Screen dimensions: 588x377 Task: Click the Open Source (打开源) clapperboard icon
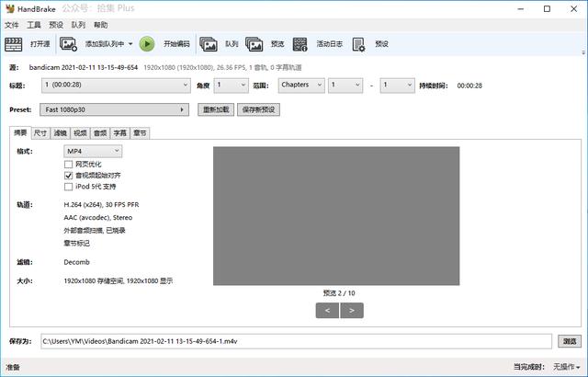tap(17, 43)
